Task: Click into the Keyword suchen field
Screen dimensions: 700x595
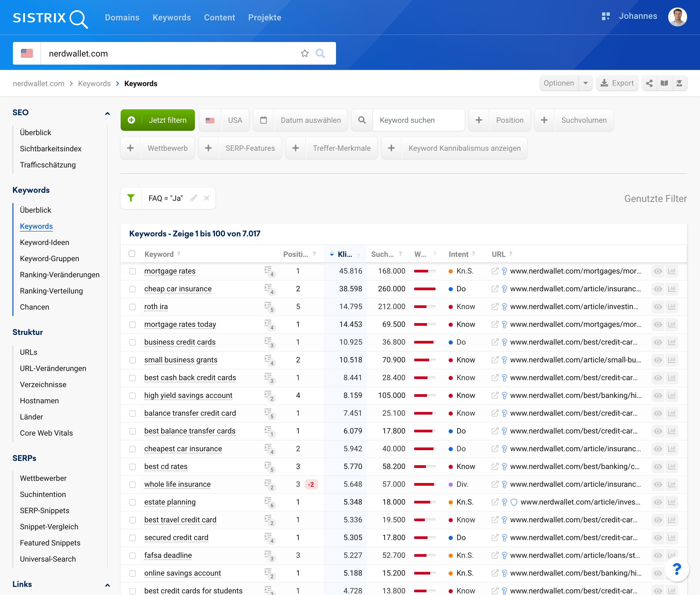Action: click(418, 120)
